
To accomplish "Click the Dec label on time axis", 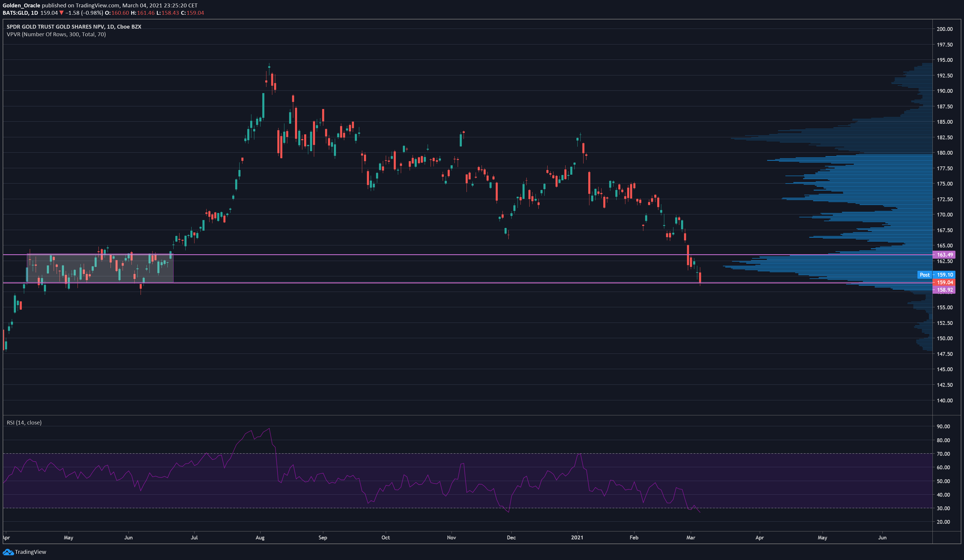I will pyautogui.click(x=511, y=537).
